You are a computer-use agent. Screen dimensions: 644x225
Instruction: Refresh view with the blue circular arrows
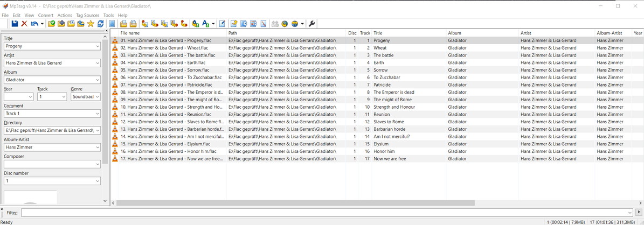pos(101,24)
